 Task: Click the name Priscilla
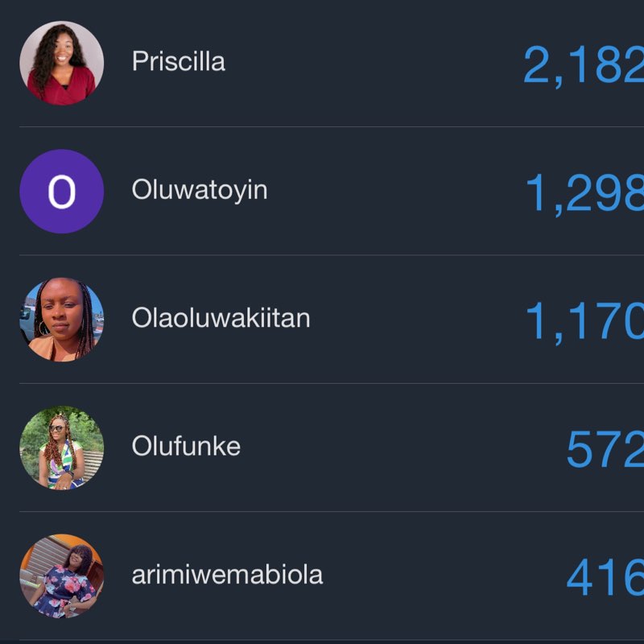pos(178,62)
